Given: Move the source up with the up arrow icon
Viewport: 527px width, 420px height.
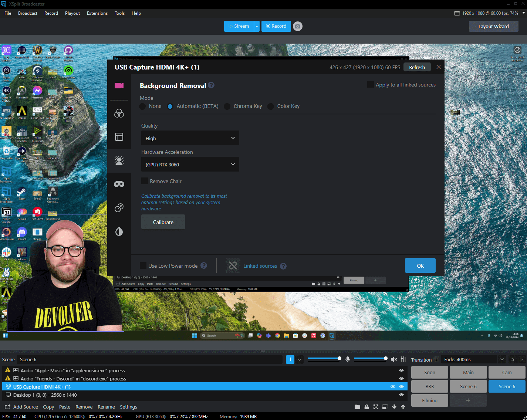Looking at the screenshot, I should pyautogui.click(x=403, y=407).
